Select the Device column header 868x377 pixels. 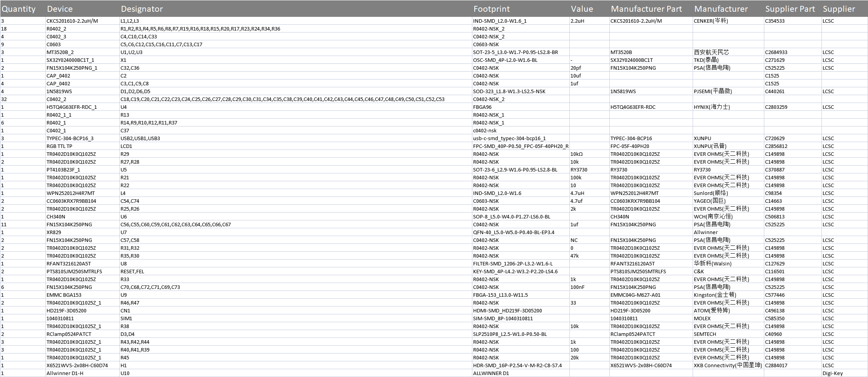59,9
